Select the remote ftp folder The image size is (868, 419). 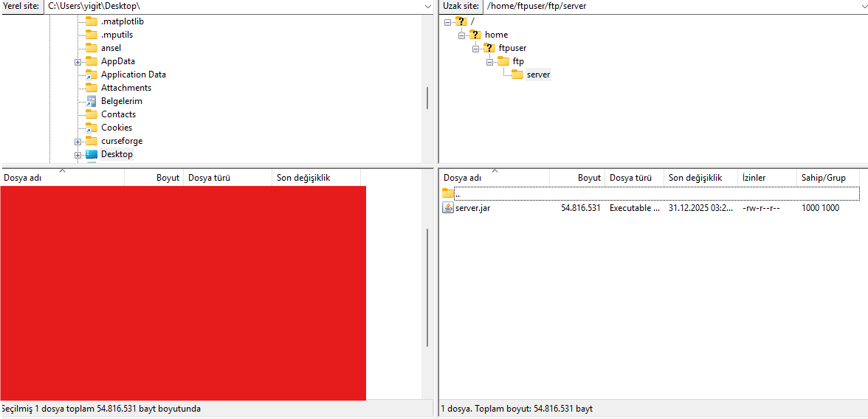(518, 61)
